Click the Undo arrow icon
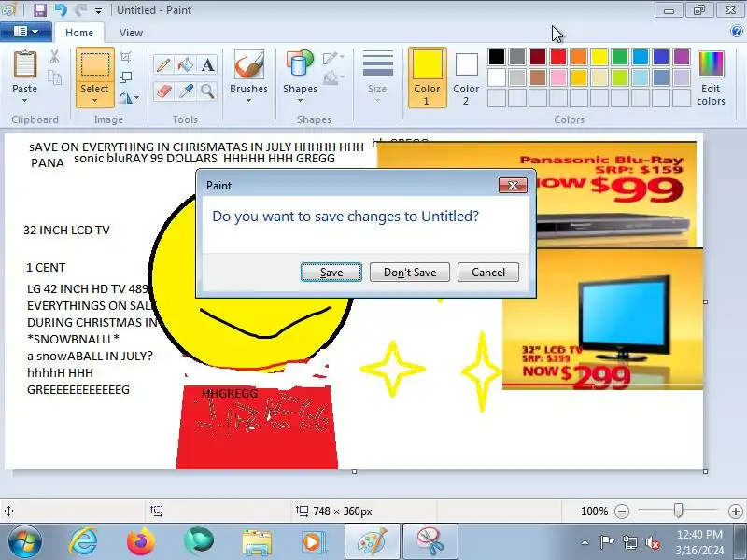The width and height of the screenshot is (747, 560). click(x=61, y=9)
